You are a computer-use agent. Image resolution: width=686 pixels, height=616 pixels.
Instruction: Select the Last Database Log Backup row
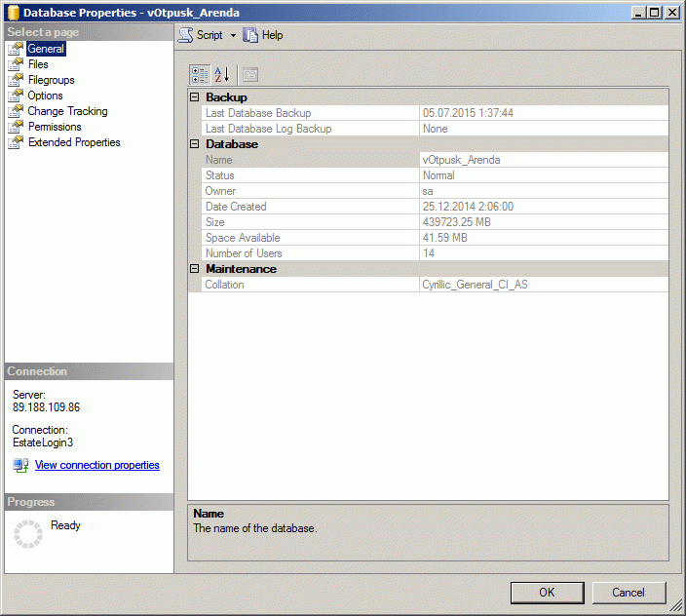[x=435, y=129]
